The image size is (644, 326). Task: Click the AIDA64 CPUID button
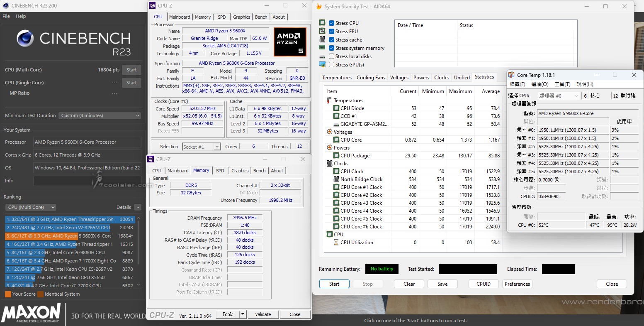(484, 284)
